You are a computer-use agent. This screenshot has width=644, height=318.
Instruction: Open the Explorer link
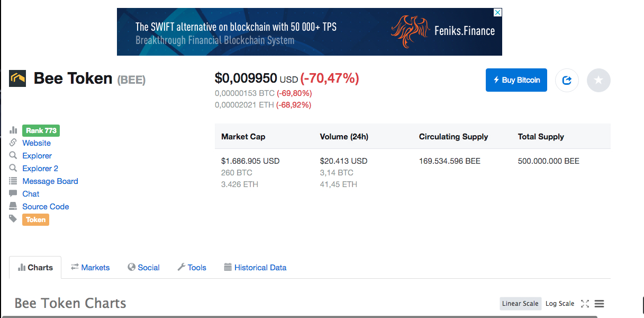(x=37, y=156)
